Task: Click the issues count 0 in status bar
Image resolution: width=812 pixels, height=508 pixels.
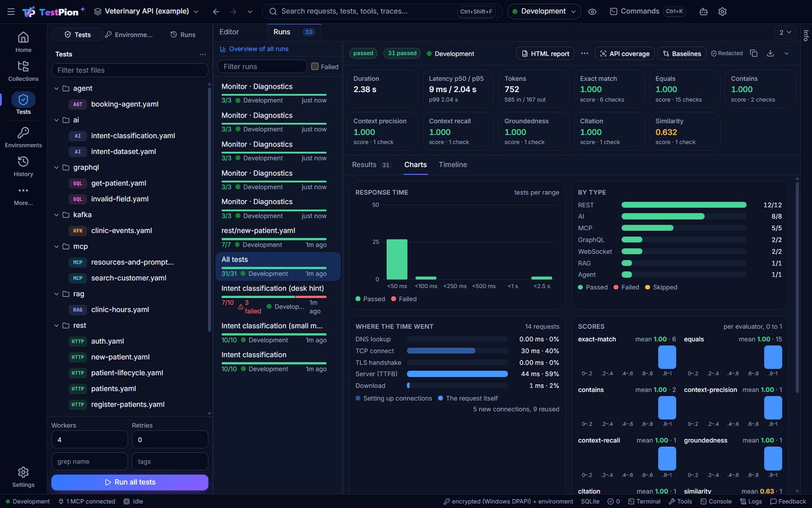Action: point(614,501)
